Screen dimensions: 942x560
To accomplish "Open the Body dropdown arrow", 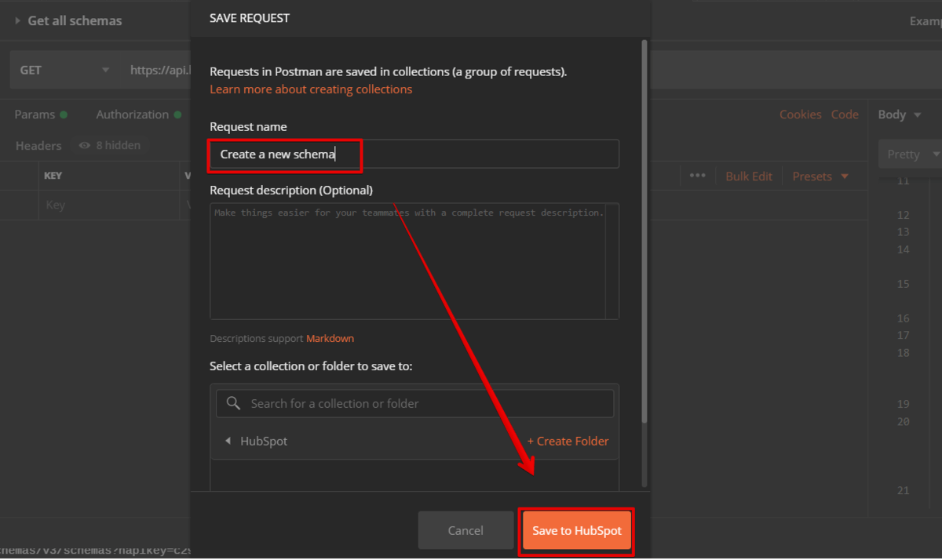I will tap(917, 115).
